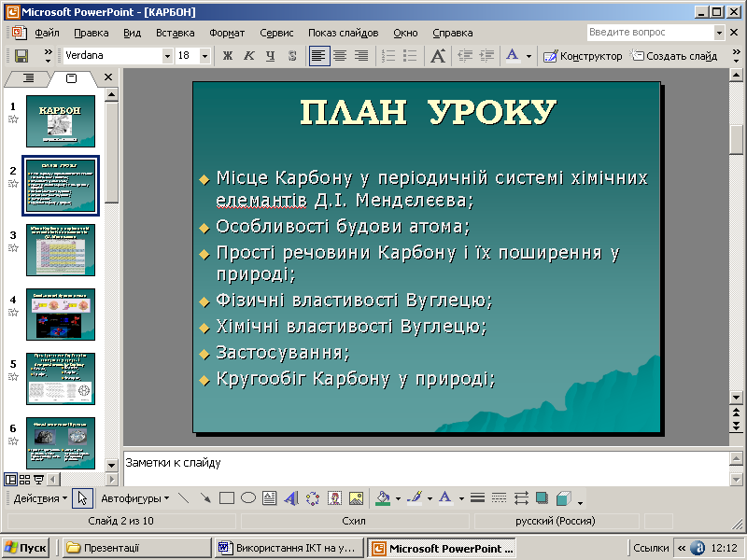This screenshot has height=560, width=747.
Task: Decrease indent level
Action: tap(465, 56)
